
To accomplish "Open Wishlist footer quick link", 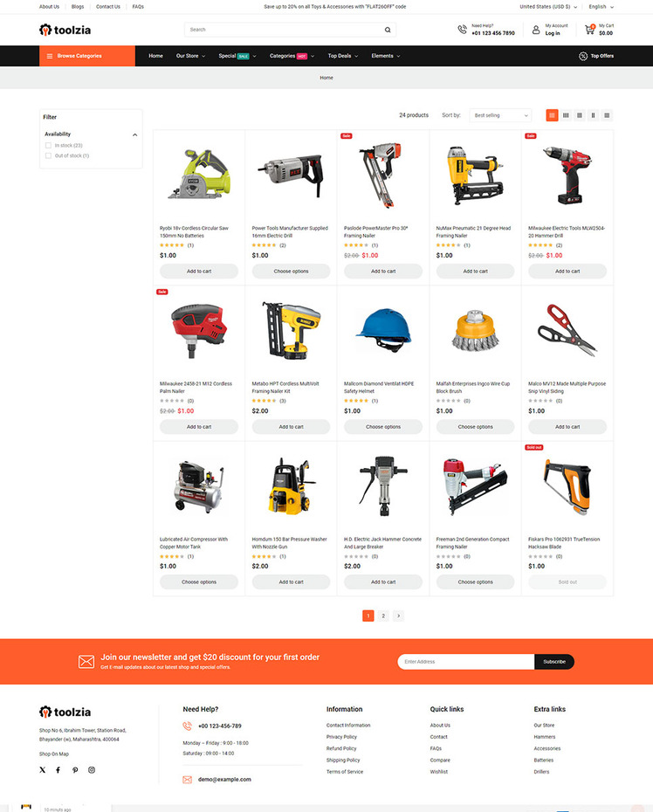I will point(438,772).
